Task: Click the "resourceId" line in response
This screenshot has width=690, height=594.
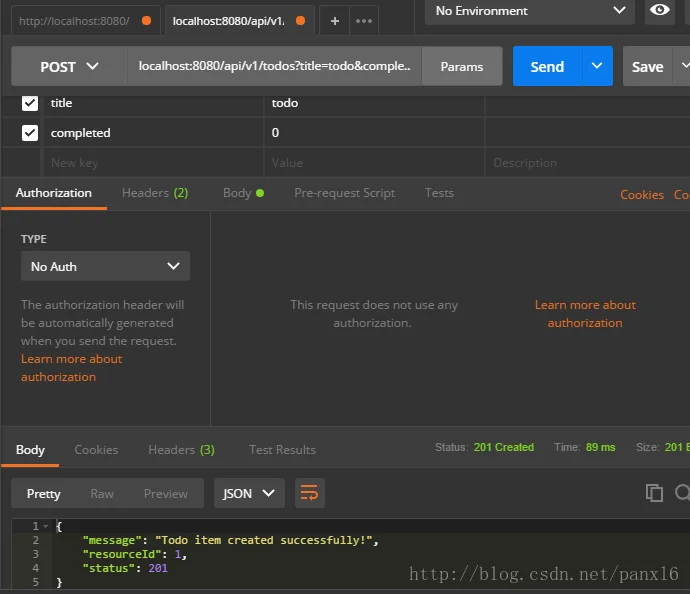Action: pos(135,554)
